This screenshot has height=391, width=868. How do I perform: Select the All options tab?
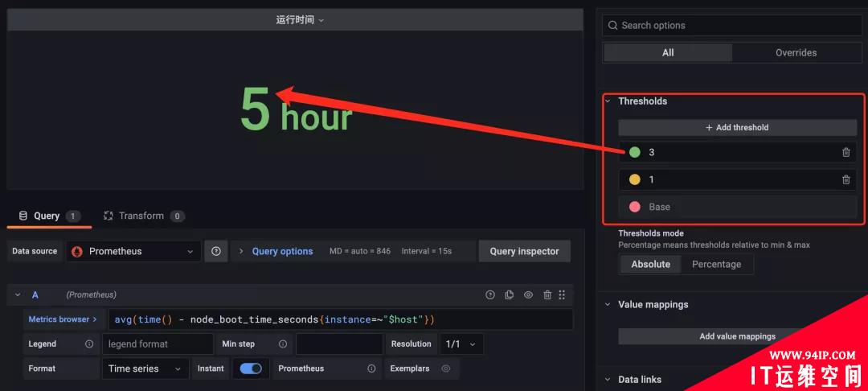[x=668, y=52]
